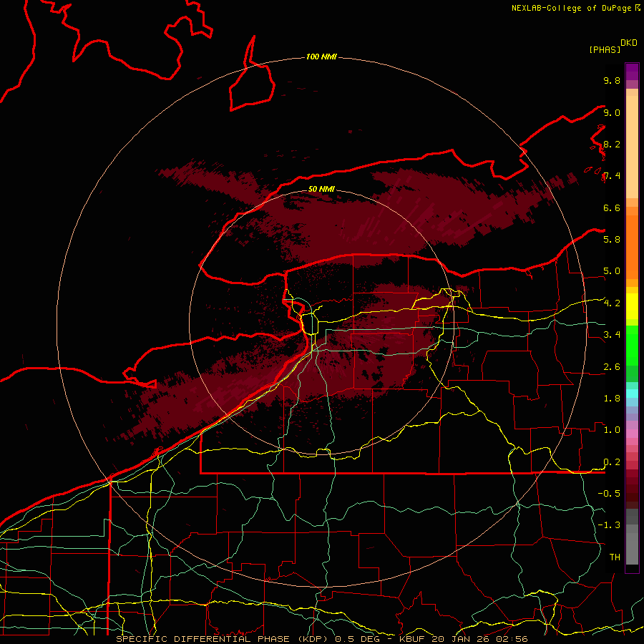Select the 0.2 color scale value
This screenshot has height=644, width=644.
tap(612, 462)
